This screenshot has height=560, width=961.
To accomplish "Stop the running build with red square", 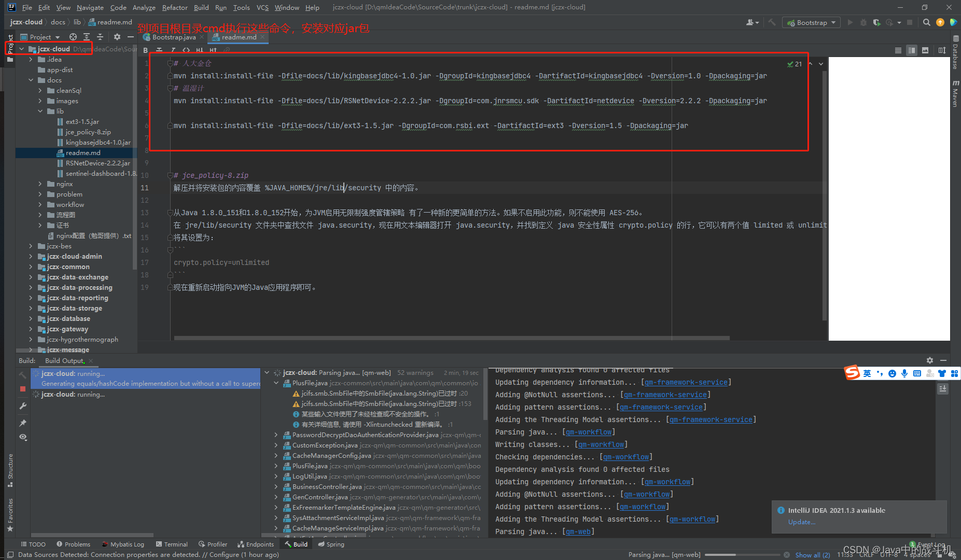I will [x=23, y=388].
